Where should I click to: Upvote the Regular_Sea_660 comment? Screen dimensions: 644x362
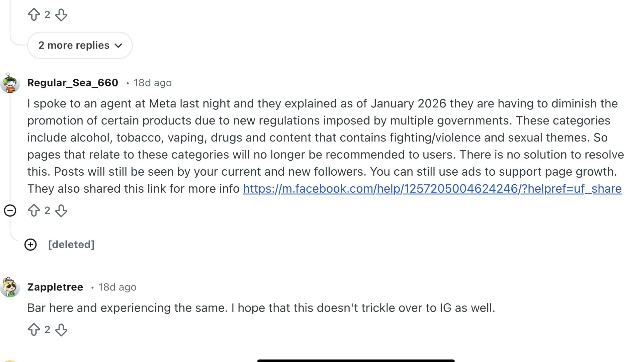(x=34, y=210)
